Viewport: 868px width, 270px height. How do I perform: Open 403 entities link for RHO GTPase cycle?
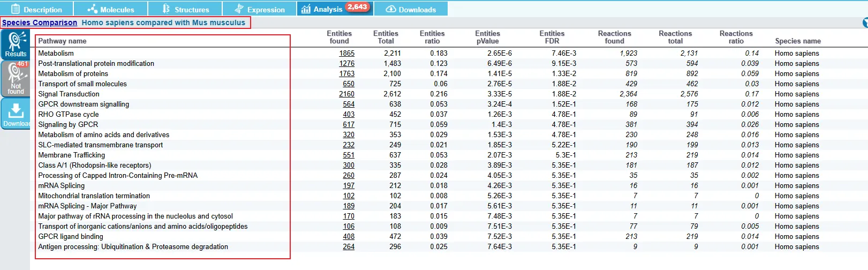349,114
